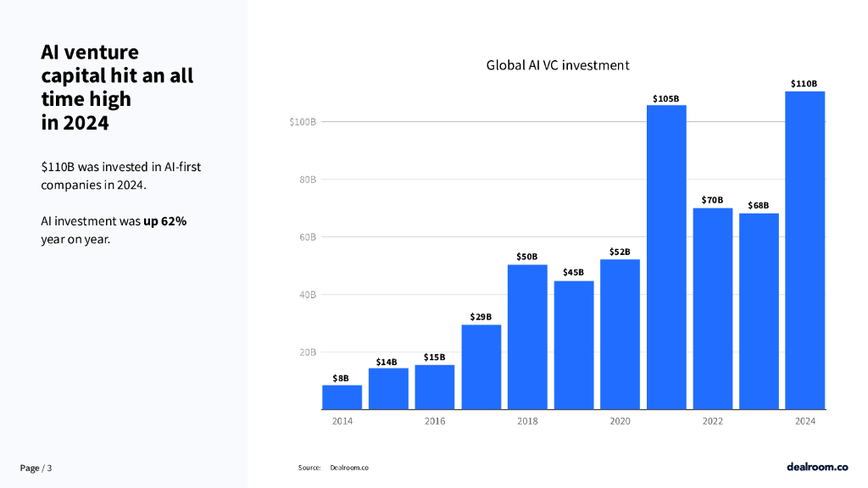Click the $105B data label

(x=665, y=98)
